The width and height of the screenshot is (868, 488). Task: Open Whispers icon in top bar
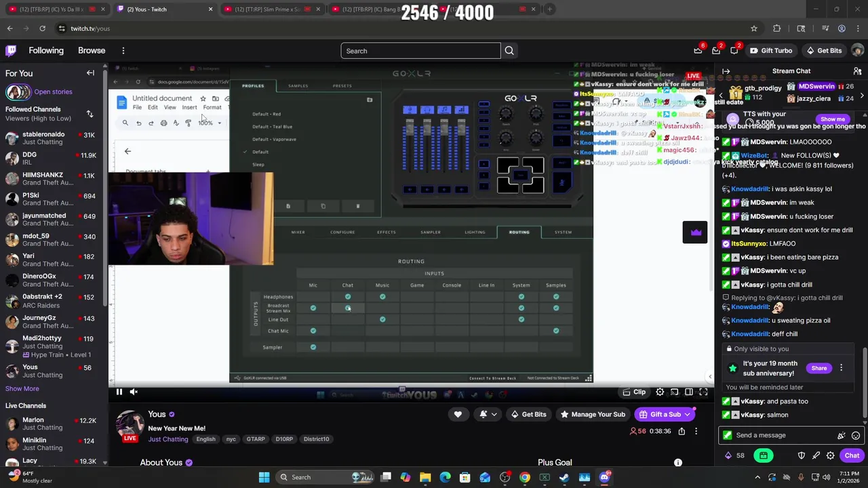click(x=734, y=51)
